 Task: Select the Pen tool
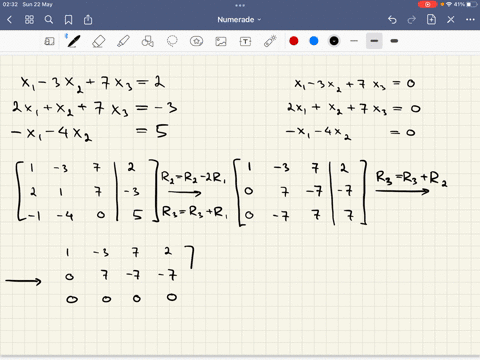(x=73, y=41)
